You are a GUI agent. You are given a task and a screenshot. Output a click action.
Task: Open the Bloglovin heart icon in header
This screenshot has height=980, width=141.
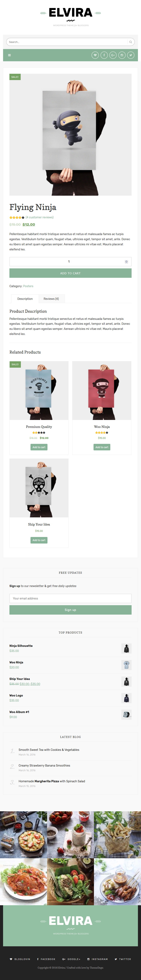[x=95, y=55]
